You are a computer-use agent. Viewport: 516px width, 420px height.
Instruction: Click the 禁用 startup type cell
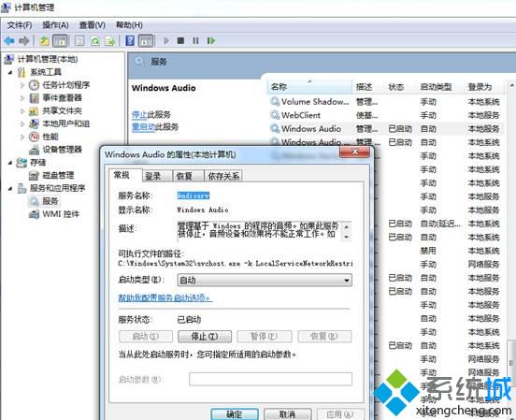(428, 251)
